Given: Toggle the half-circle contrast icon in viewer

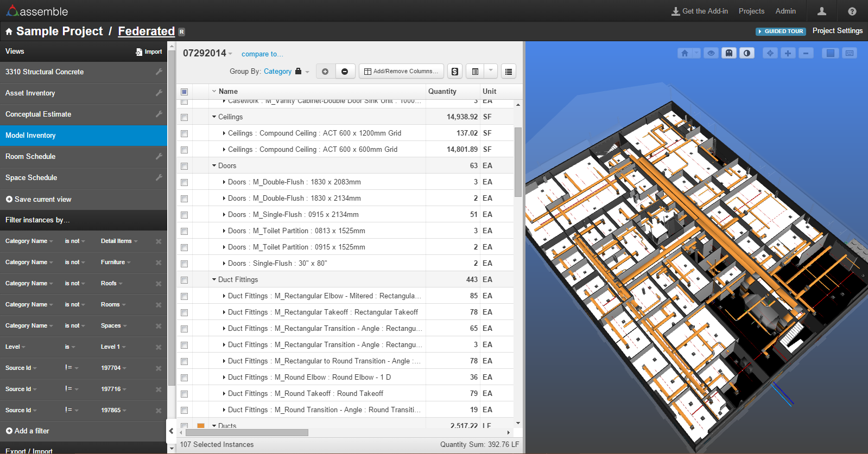Looking at the screenshot, I should [747, 53].
